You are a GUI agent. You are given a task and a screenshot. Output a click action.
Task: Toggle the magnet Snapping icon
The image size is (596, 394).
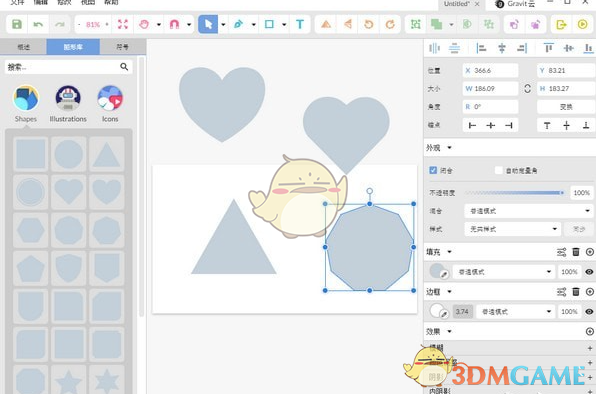click(174, 24)
